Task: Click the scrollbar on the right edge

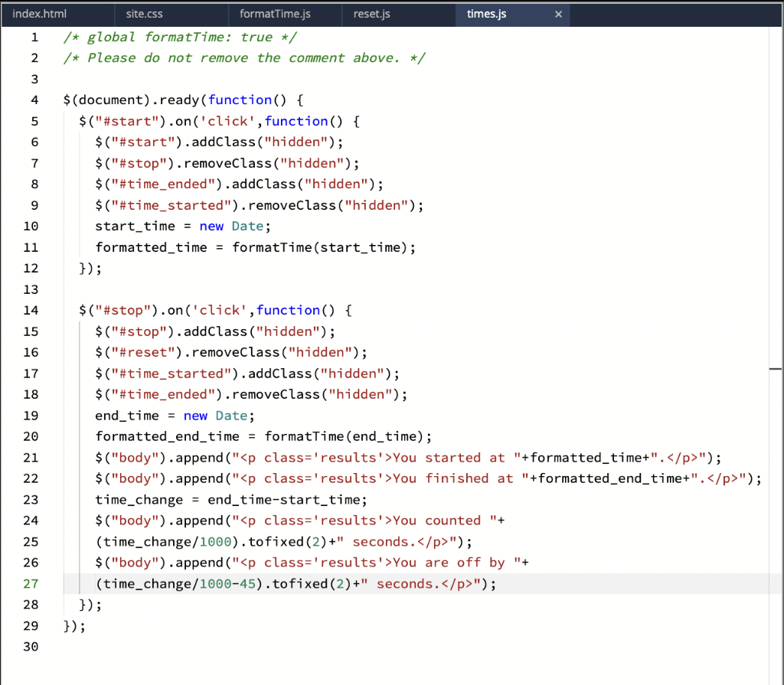Action: click(775, 368)
